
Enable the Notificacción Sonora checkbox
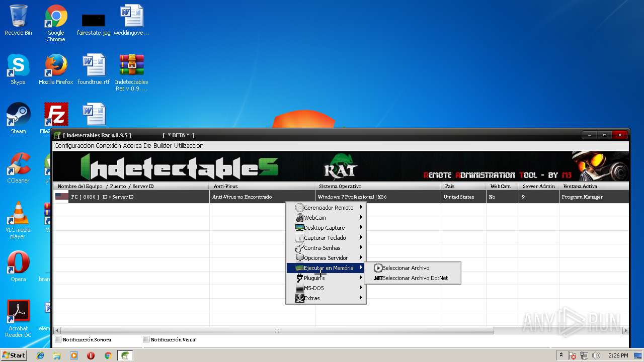coord(58,339)
